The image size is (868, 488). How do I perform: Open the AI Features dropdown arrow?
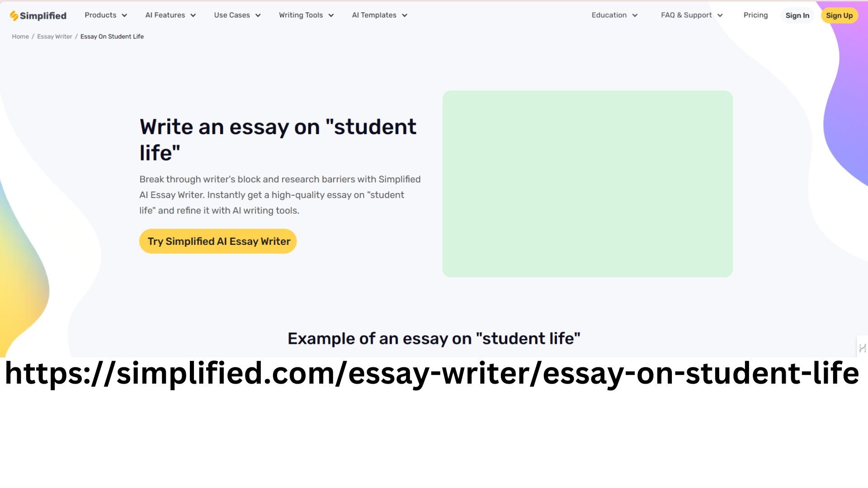193,15
